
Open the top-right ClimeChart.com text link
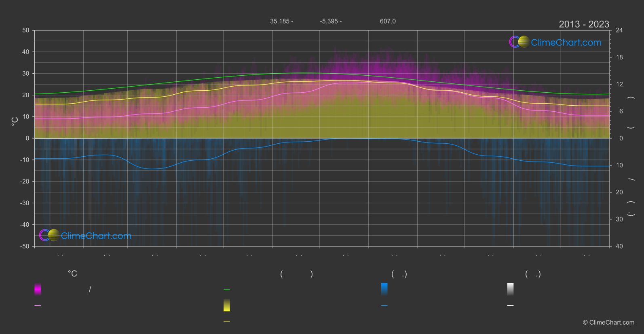point(566,43)
